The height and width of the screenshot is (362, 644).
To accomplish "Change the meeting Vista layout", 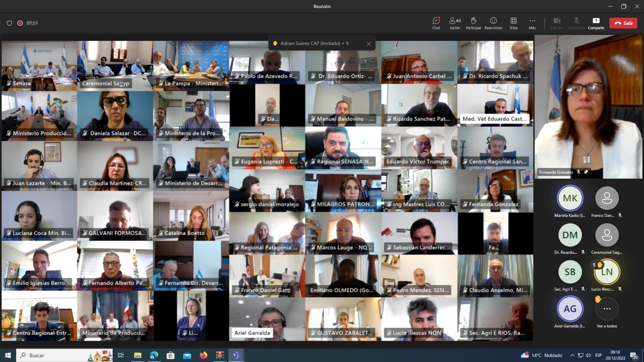I will click(x=514, y=23).
